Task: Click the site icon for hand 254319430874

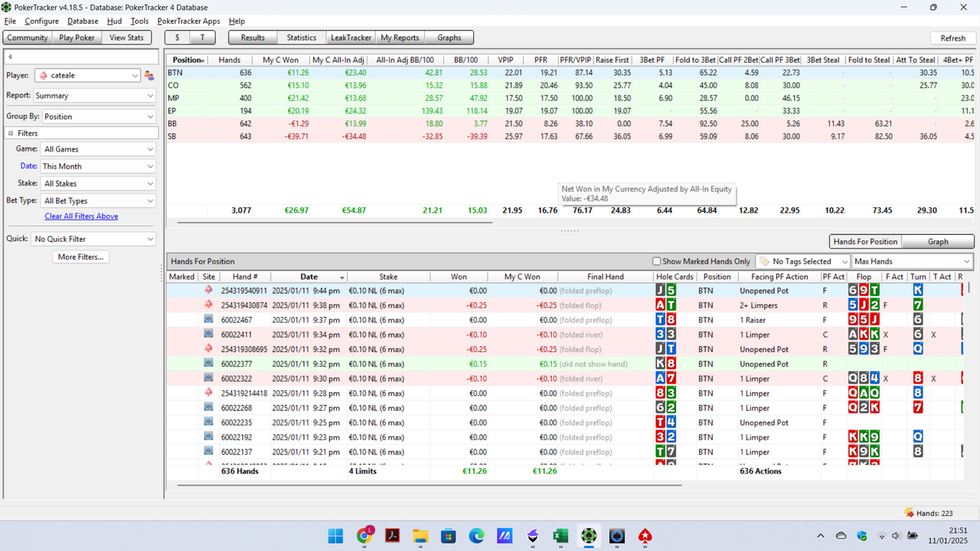Action: tap(209, 305)
